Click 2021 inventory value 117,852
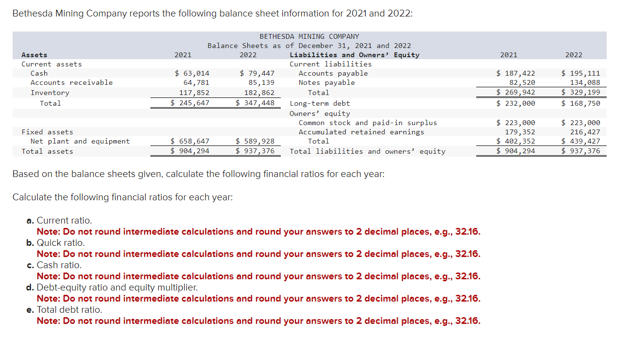644x338 pixels. click(x=194, y=93)
